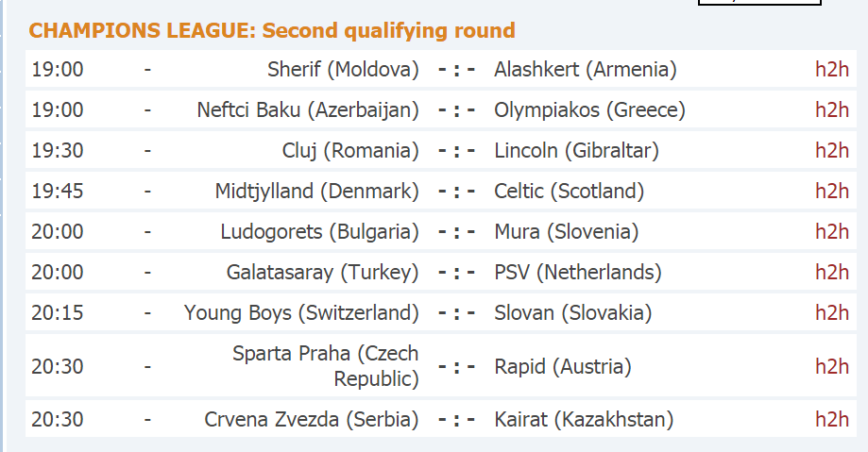Open h2h for Midtjylland vs Celtic
The height and width of the screenshot is (452, 868).
pyautogui.click(x=832, y=191)
